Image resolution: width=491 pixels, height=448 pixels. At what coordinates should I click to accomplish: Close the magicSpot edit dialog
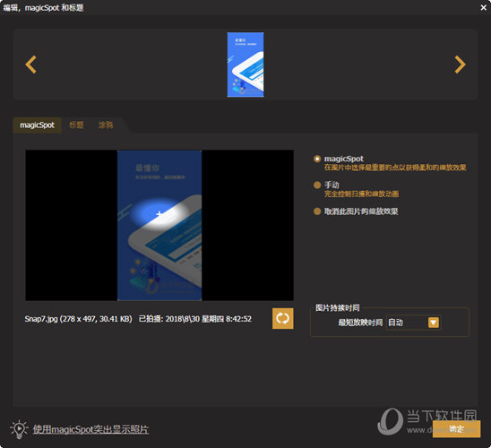(484, 7)
